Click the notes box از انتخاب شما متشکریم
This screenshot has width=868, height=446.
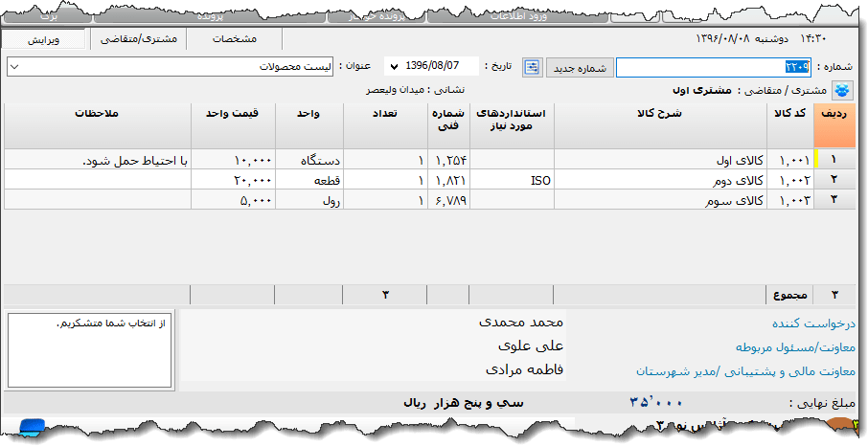point(90,349)
